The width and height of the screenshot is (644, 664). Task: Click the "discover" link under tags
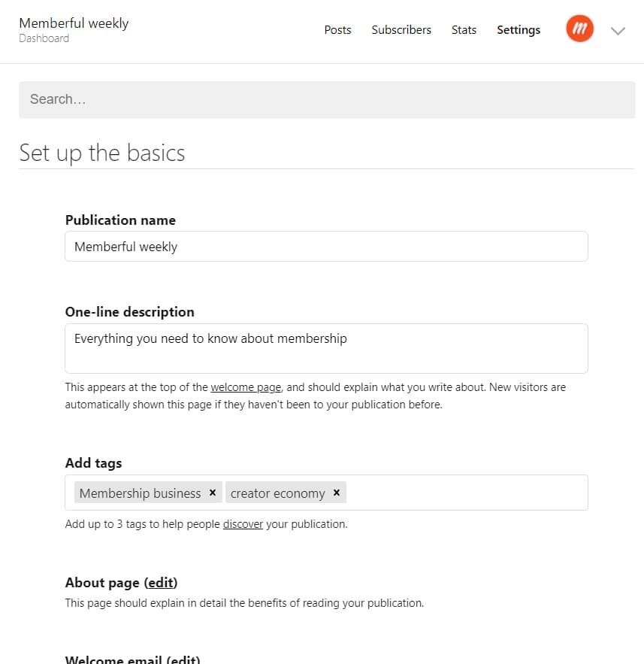[x=242, y=524]
